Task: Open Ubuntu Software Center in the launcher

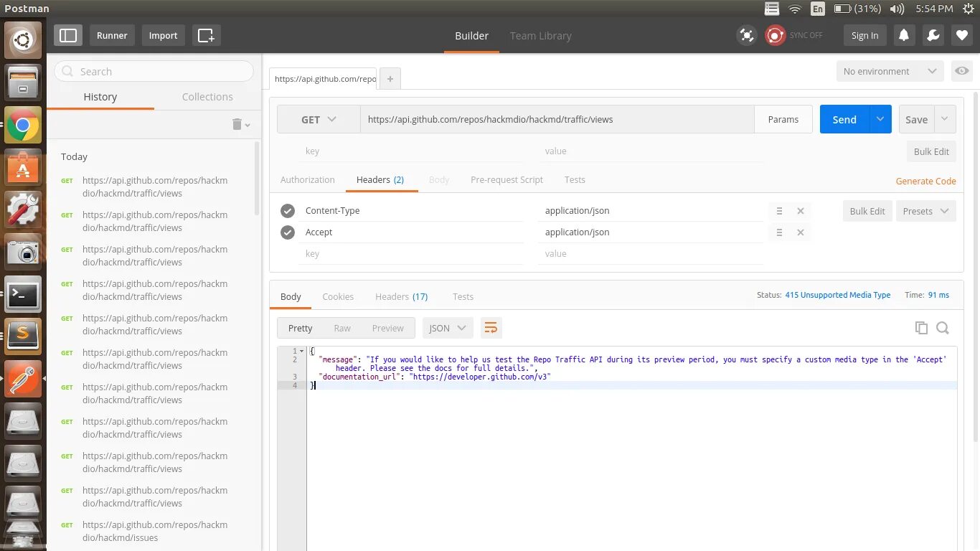Action: 23,168
